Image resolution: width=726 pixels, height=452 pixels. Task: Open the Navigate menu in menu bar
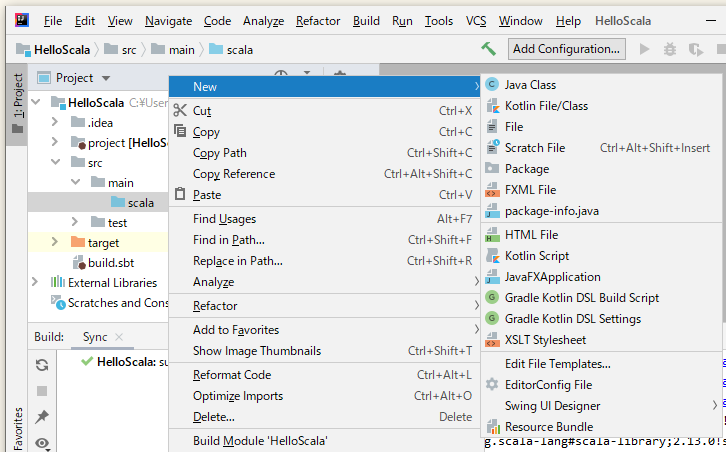pos(168,21)
